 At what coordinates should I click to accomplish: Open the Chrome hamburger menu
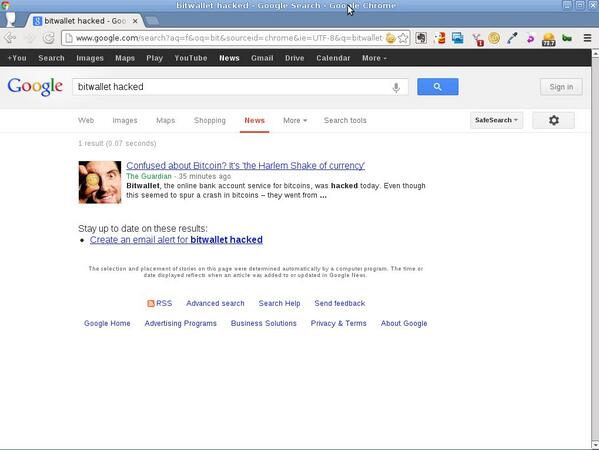click(x=588, y=38)
